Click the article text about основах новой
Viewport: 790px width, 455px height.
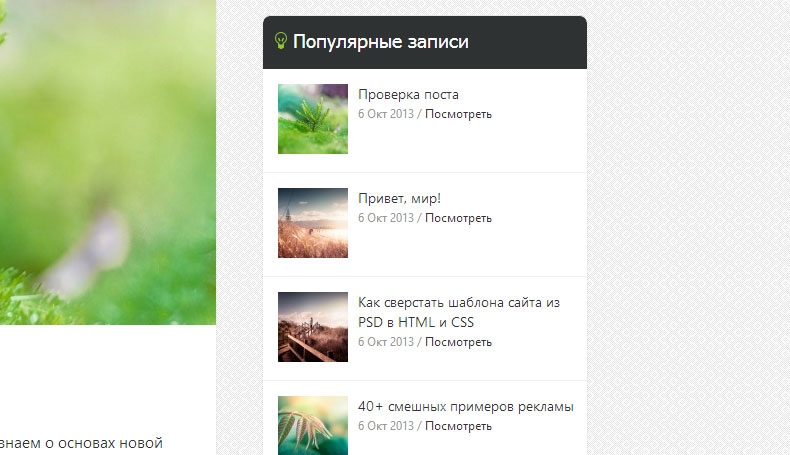click(80, 443)
